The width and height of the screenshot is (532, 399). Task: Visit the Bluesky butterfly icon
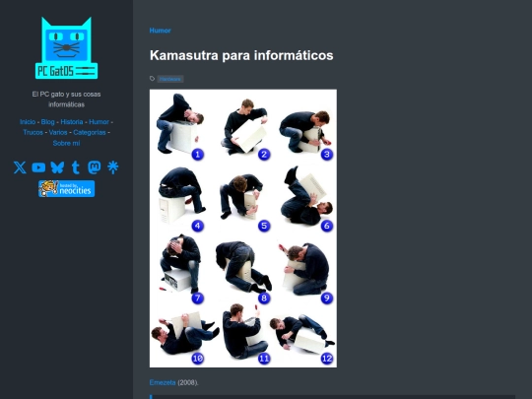click(x=57, y=167)
